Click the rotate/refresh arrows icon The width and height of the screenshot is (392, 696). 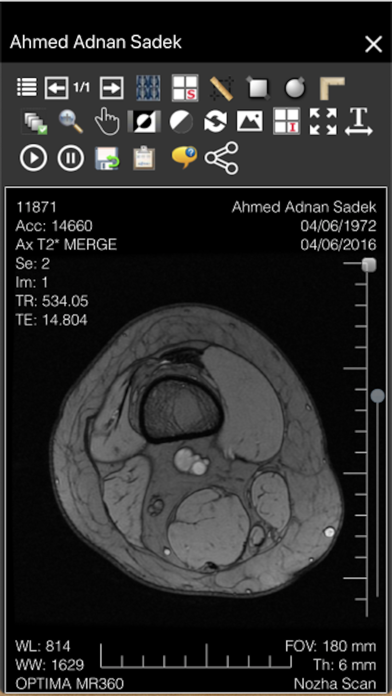pos(215,122)
